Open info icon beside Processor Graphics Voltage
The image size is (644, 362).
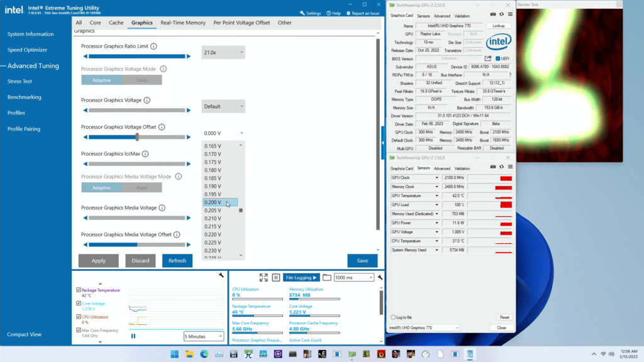(147, 100)
